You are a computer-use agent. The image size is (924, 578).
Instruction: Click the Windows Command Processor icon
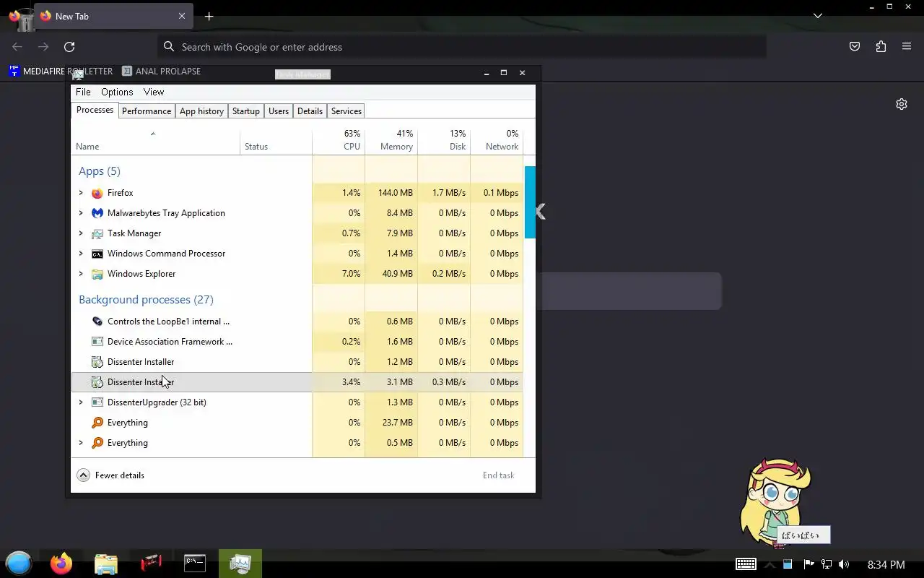97,254
